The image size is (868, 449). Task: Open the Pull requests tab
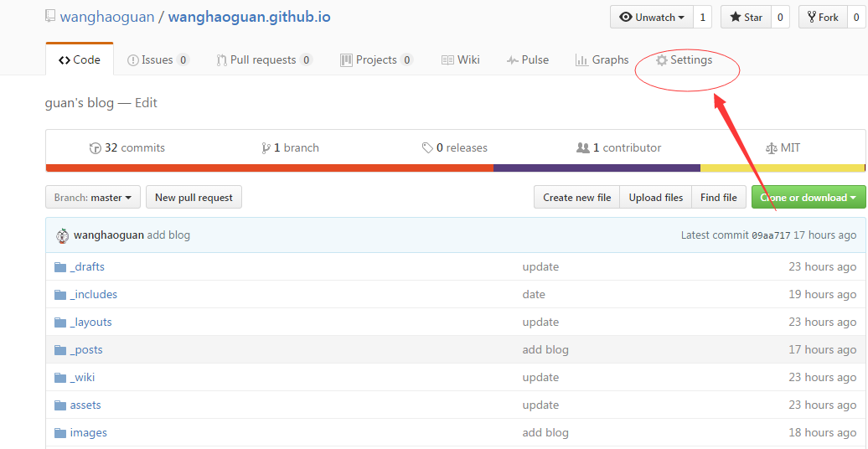coord(265,59)
